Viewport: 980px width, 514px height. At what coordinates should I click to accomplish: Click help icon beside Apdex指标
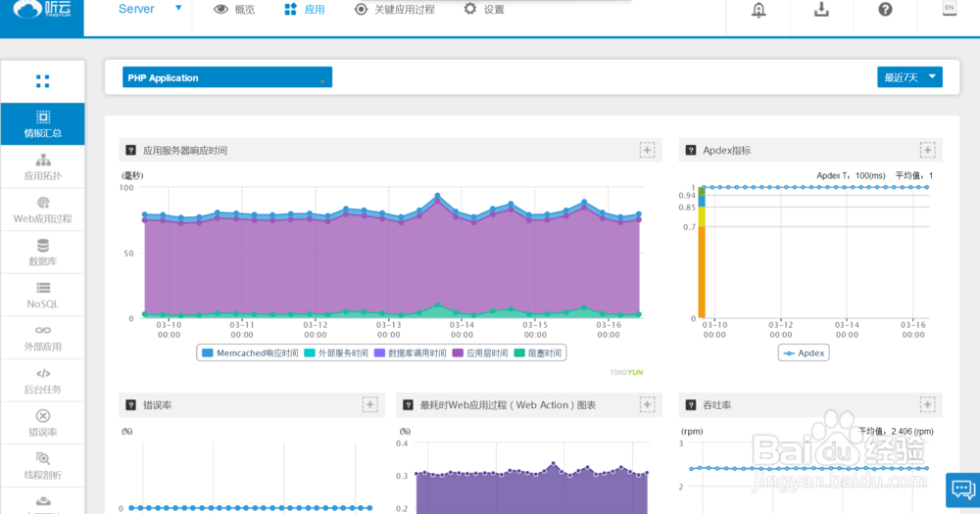pyautogui.click(x=691, y=151)
